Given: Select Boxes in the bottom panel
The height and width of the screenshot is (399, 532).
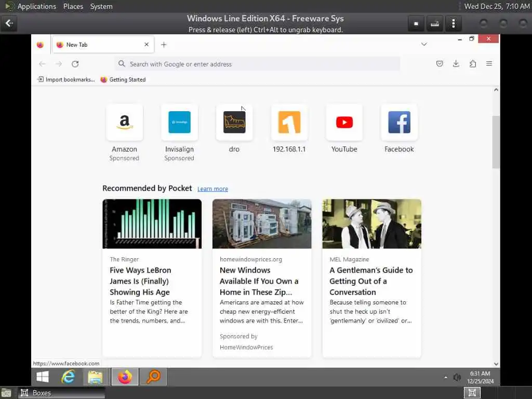Looking at the screenshot, I should (61, 393).
